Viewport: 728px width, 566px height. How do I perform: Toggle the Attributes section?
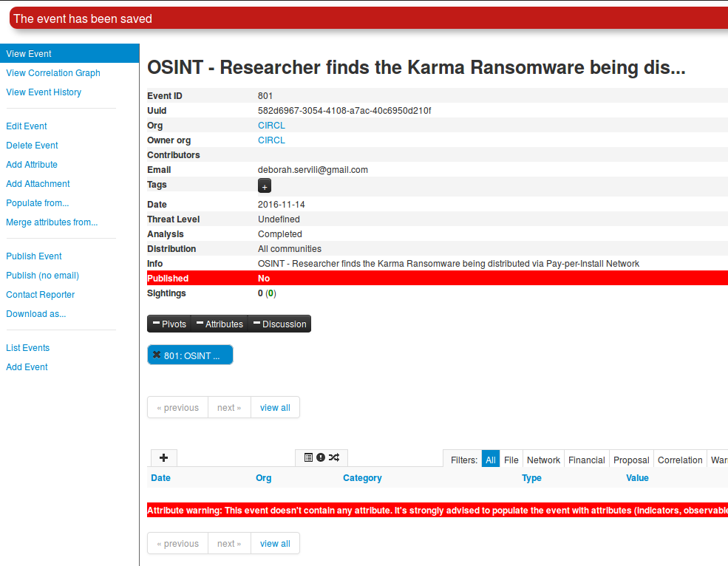tap(219, 324)
